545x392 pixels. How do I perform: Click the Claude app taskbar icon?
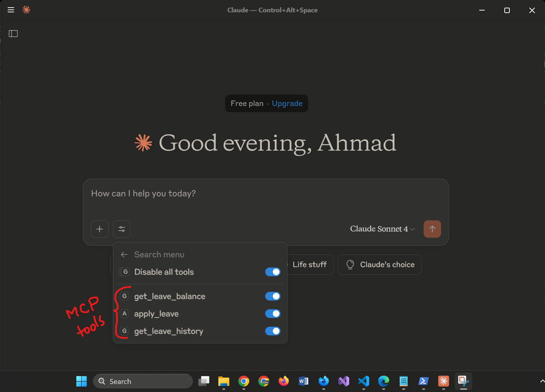[x=444, y=381]
